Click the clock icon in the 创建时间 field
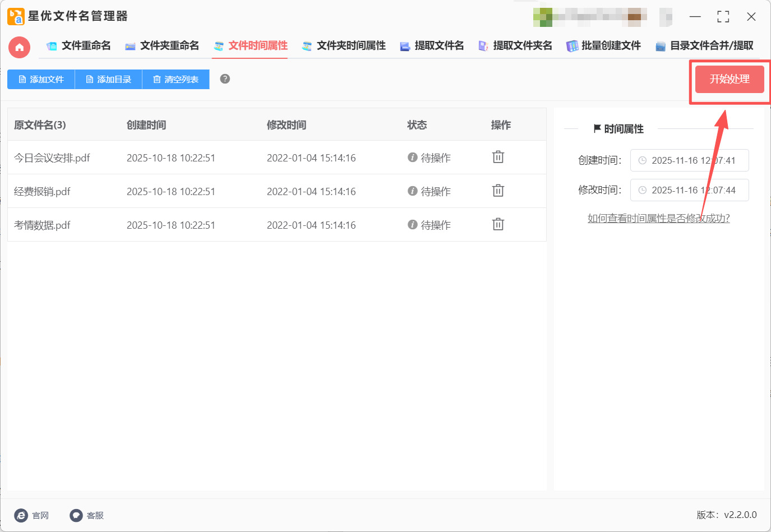Viewport: 771px width, 532px height. tap(643, 160)
